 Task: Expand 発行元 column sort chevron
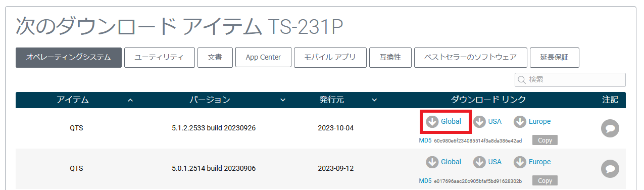[374, 100]
